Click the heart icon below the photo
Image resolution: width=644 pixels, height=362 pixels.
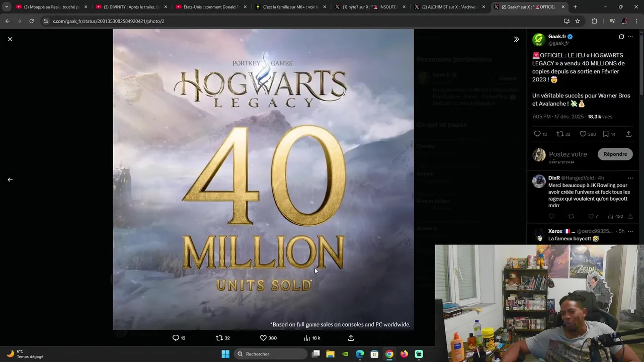click(x=263, y=338)
